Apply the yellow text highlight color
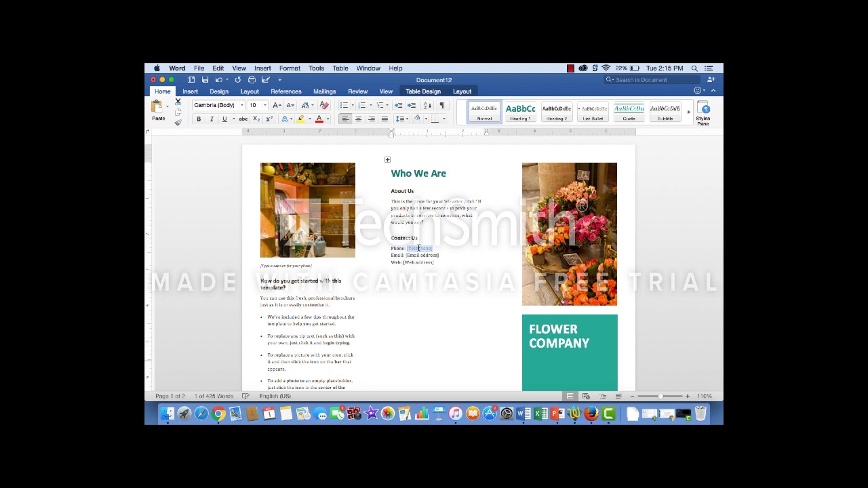Viewport: 868px width, 488px height. click(x=300, y=119)
